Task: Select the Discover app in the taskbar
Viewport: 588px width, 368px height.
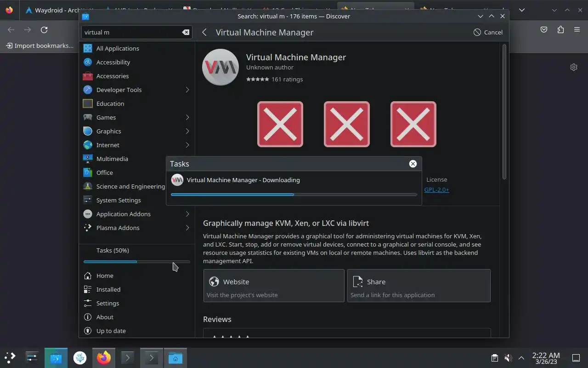Action: pyautogui.click(x=56, y=357)
